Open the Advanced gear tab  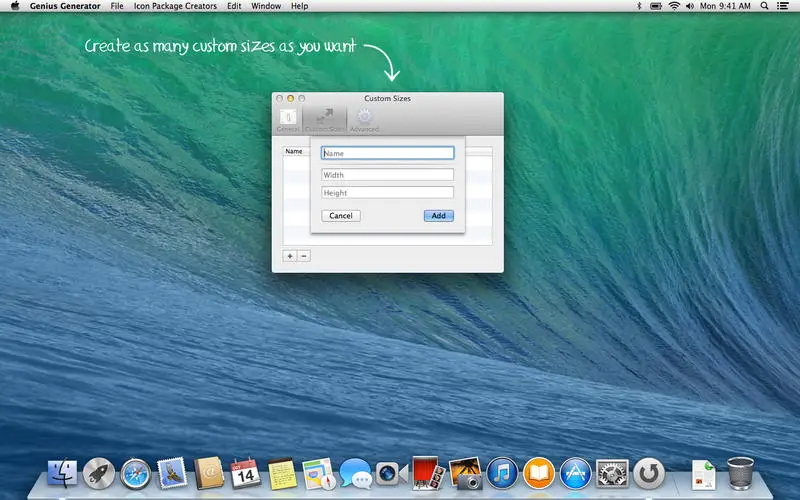click(364, 120)
